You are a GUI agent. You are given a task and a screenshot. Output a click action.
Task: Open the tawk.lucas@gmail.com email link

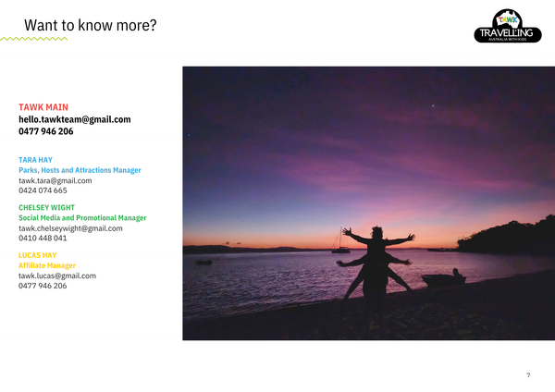point(57,276)
